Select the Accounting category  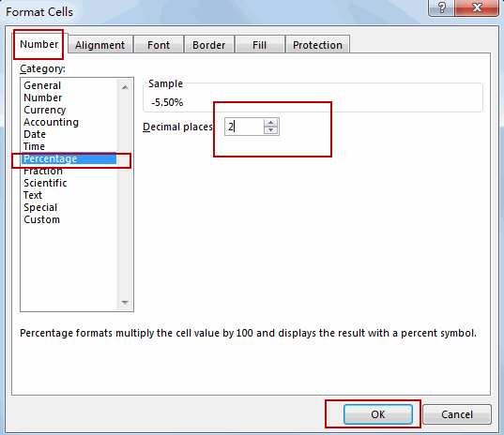69,122
